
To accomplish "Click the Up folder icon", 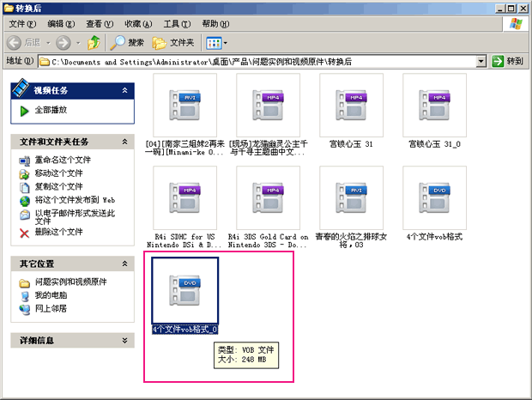I will pyautogui.click(x=93, y=42).
